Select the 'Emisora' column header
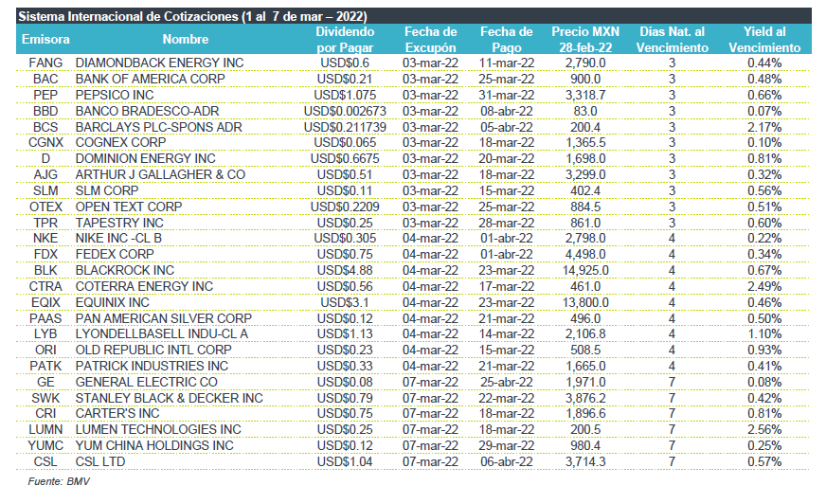The image size is (826, 504). pos(45,40)
